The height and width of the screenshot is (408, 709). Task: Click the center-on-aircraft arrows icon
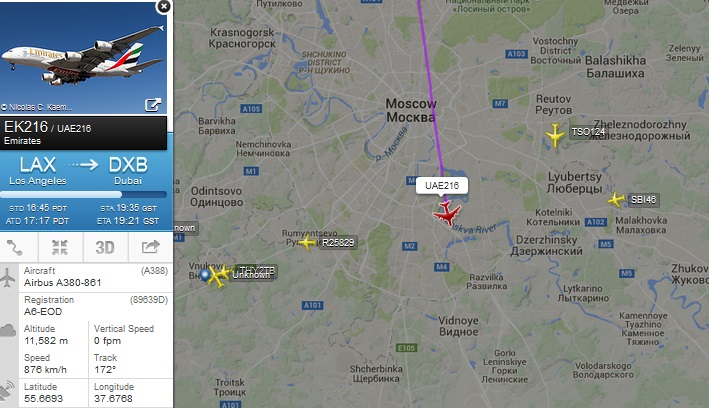pos(60,247)
